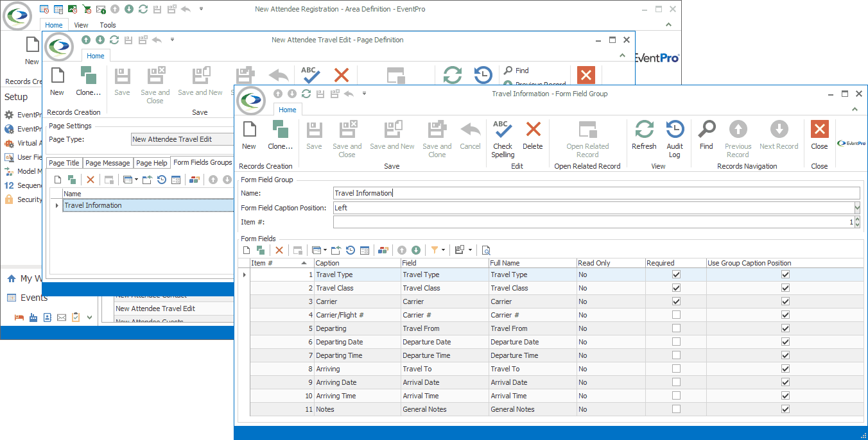Select Home tab in Travel Information window
The image size is (868, 440).
pyautogui.click(x=288, y=110)
